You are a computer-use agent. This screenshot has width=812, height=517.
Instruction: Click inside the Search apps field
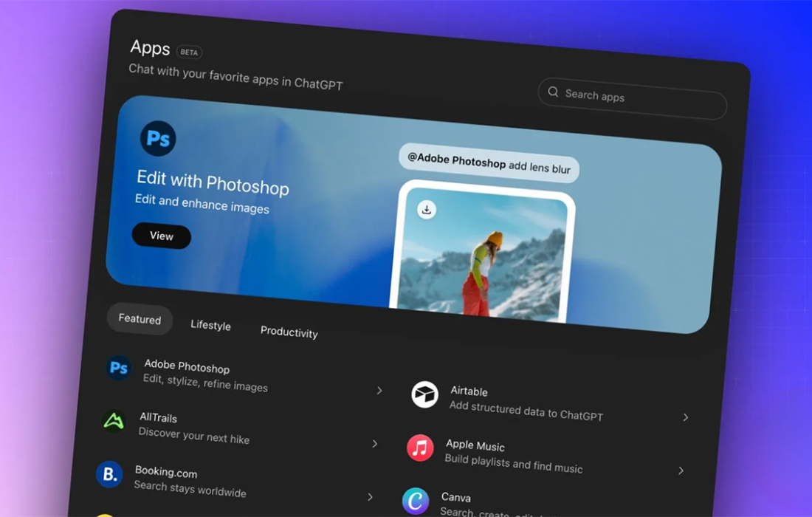[x=631, y=97]
